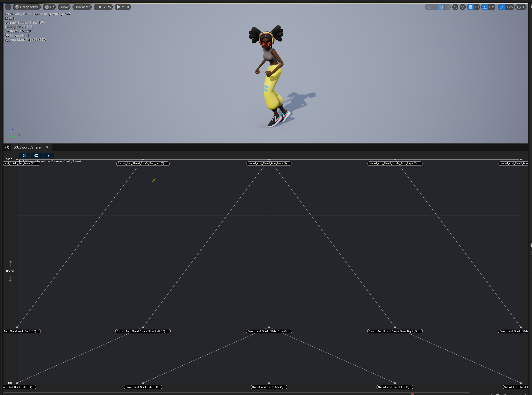The width and height of the screenshot is (532, 395).
Task: Click the x1.0 playback speed button
Action: coord(123,7)
